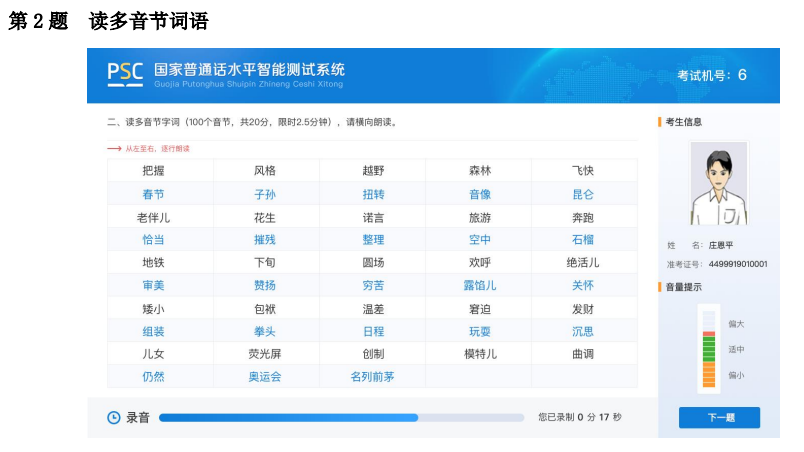Click the recording progress bar

341,418
